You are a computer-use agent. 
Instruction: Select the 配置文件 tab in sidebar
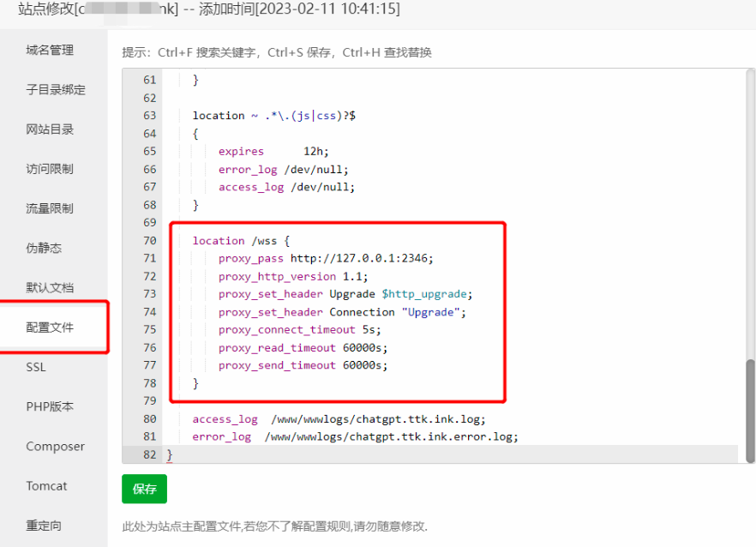[47, 327]
